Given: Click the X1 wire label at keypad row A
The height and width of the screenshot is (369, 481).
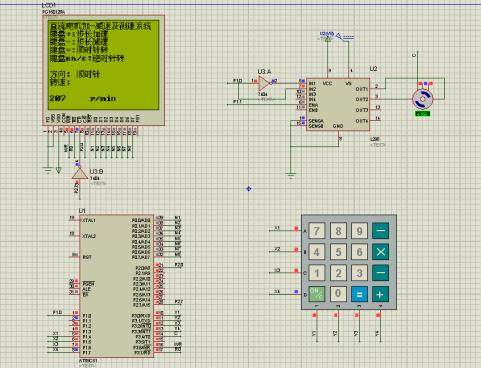Looking at the screenshot, I should (277, 228).
